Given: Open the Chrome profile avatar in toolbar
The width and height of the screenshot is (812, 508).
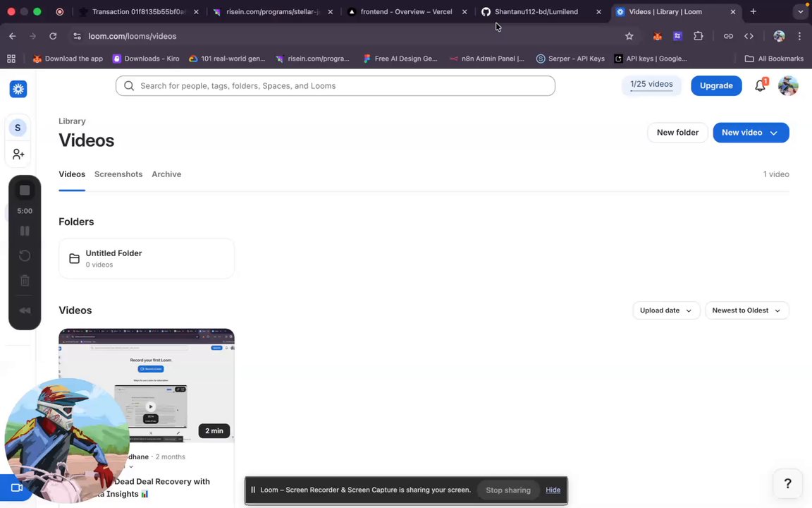Looking at the screenshot, I should [x=779, y=36].
